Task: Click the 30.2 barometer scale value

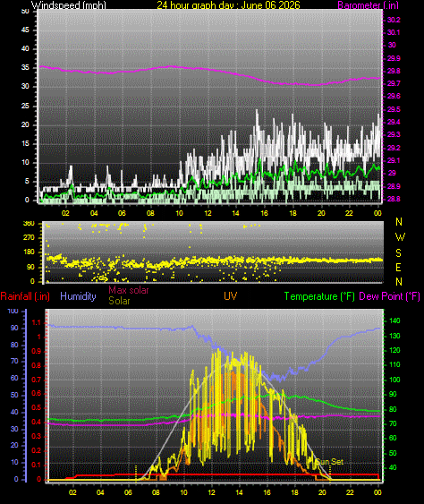Action: tap(394, 20)
